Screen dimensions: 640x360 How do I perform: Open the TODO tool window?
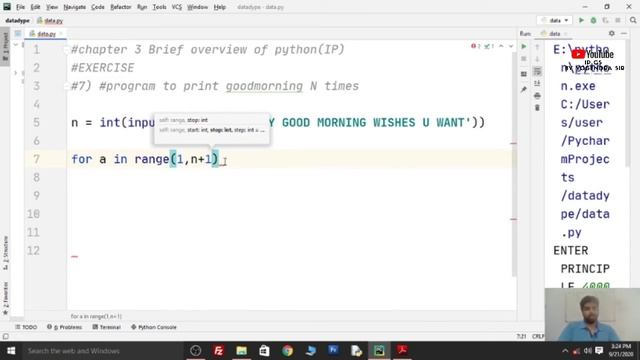tap(26, 327)
